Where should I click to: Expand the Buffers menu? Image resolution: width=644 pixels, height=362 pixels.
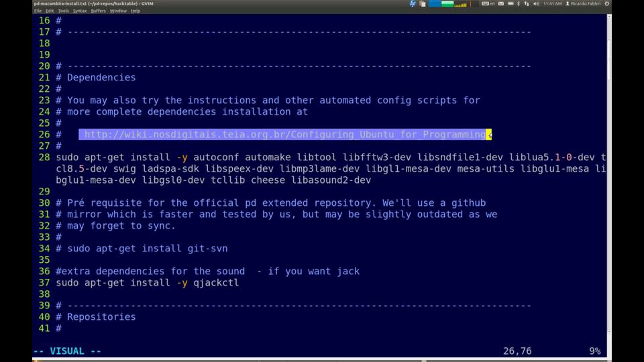pos(98,11)
